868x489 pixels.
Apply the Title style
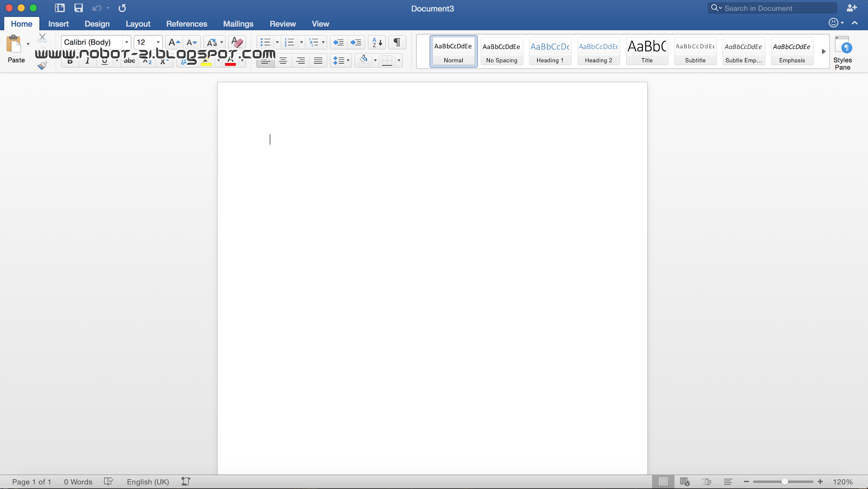coord(647,52)
